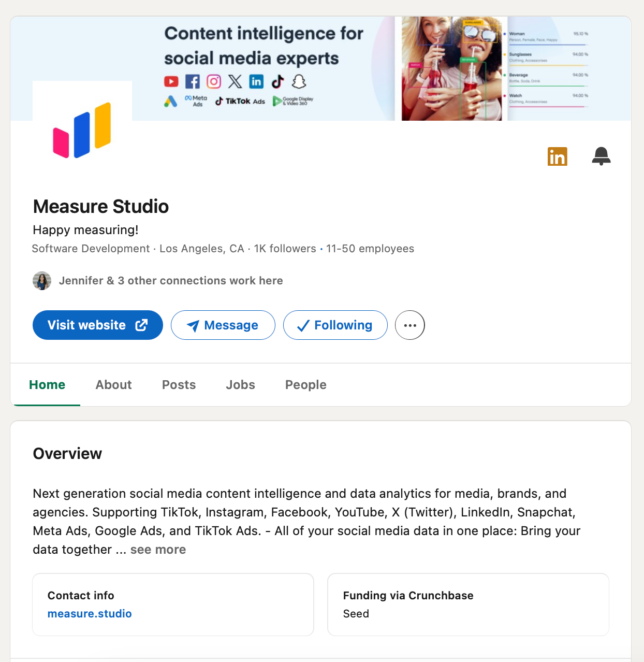
Task: Click the banner photo of two women
Action: click(452, 68)
